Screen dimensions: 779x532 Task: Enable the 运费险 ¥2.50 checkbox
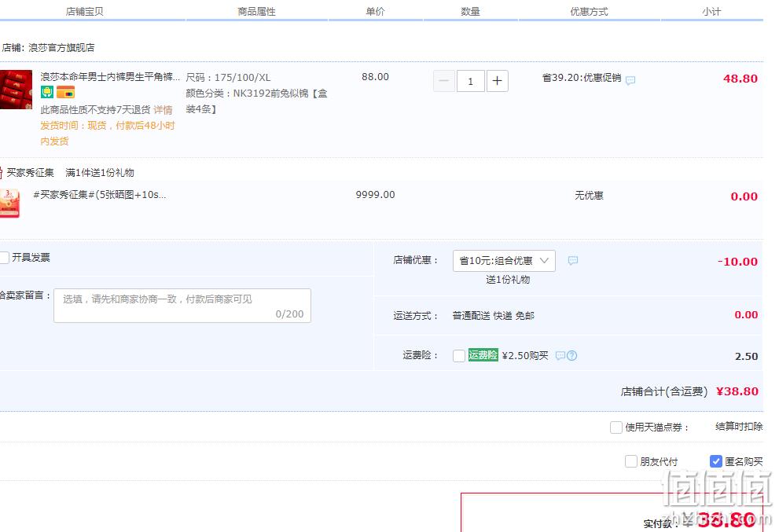459,356
